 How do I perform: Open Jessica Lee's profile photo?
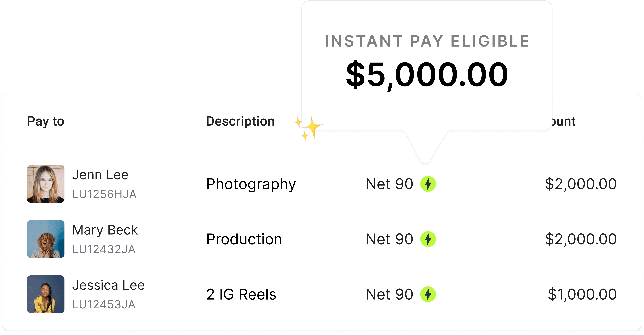click(x=45, y=294)
